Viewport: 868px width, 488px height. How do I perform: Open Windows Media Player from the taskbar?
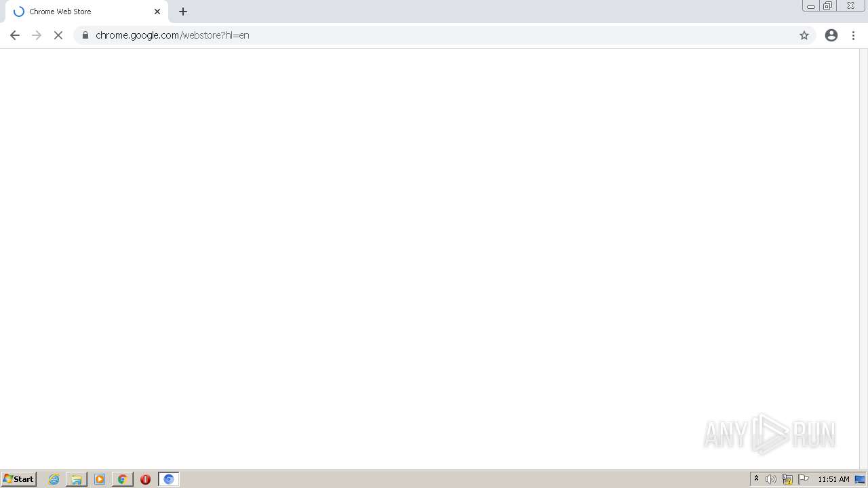(x=100, y=479)
